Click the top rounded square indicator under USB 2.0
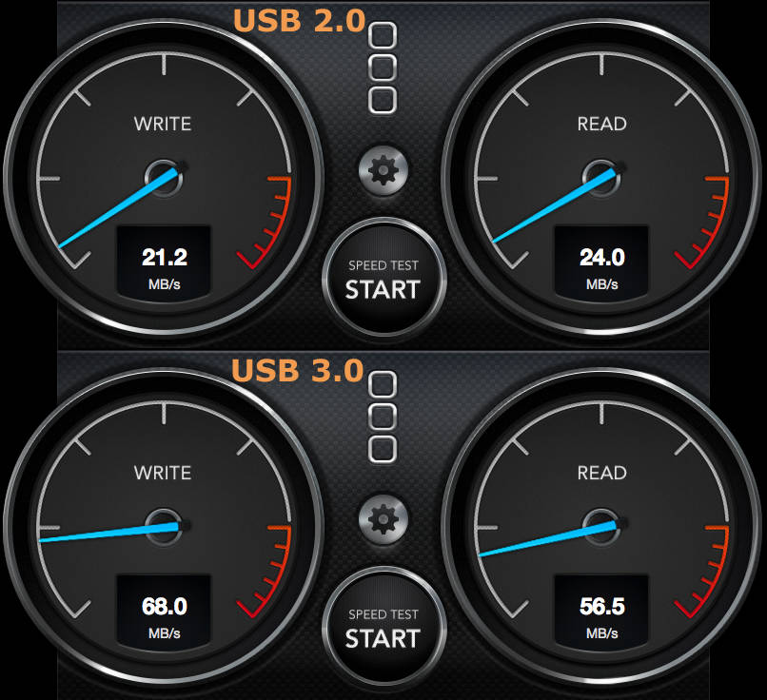767x700 pixels. [382, 35]
